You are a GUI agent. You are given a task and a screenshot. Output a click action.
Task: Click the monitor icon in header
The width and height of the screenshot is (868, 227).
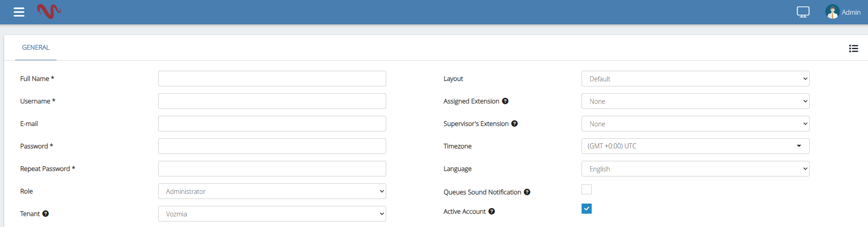[803, 12]
